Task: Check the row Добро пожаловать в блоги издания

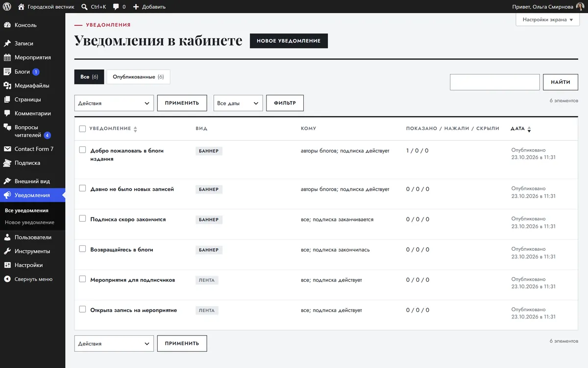Action: (82, 150)
